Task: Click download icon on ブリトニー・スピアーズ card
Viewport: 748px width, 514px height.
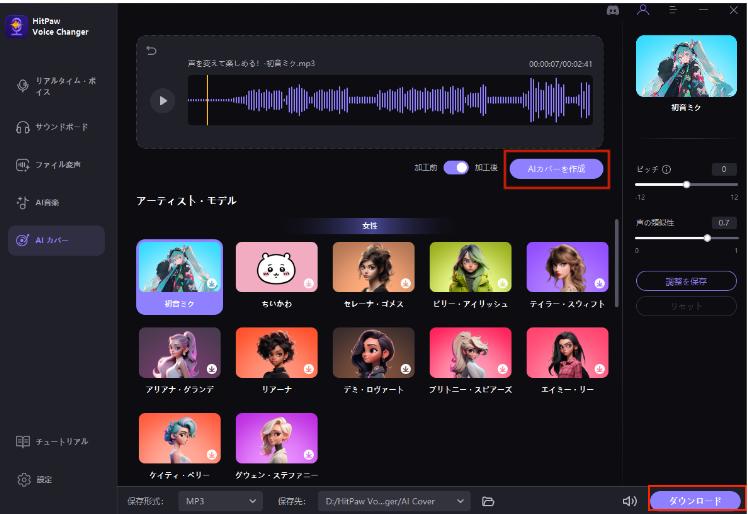Action: click(x=502, y=369)
